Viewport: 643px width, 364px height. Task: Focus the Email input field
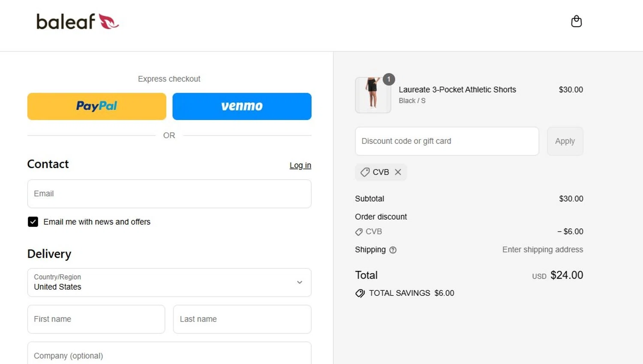pyautogui.click(x=169, y=194)
